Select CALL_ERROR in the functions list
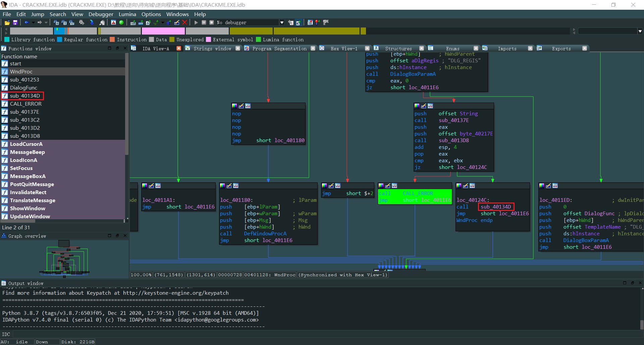 (x=25, y=104)
